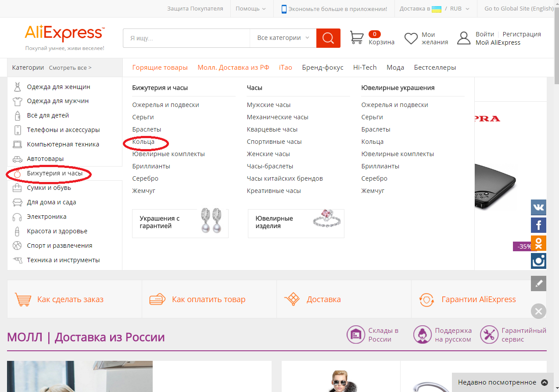559x392 pixels.
Task: Open the shopping cart icon
Action: point(357,38)
